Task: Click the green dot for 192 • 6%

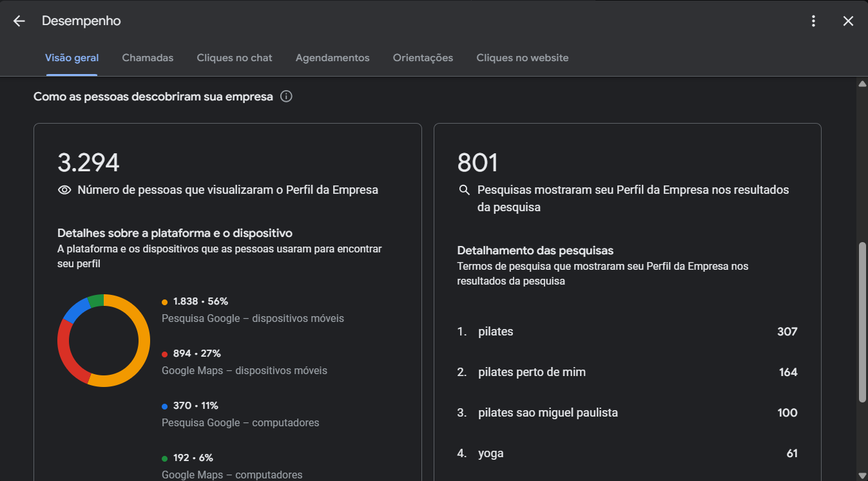Action: (x=165, y=458)
